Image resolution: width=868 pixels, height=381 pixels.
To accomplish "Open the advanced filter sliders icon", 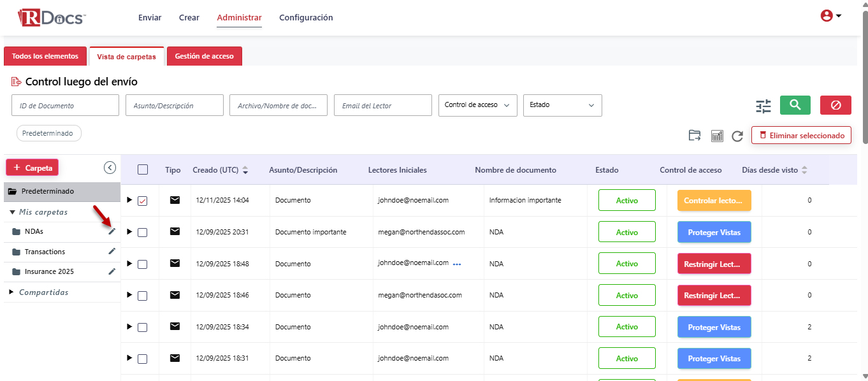I will pos(763,106).
